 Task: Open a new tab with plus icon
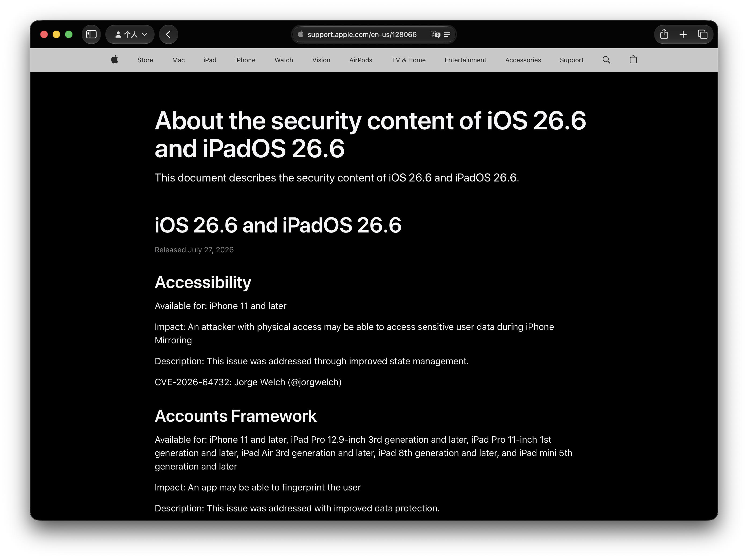click(x=683, y=34)
